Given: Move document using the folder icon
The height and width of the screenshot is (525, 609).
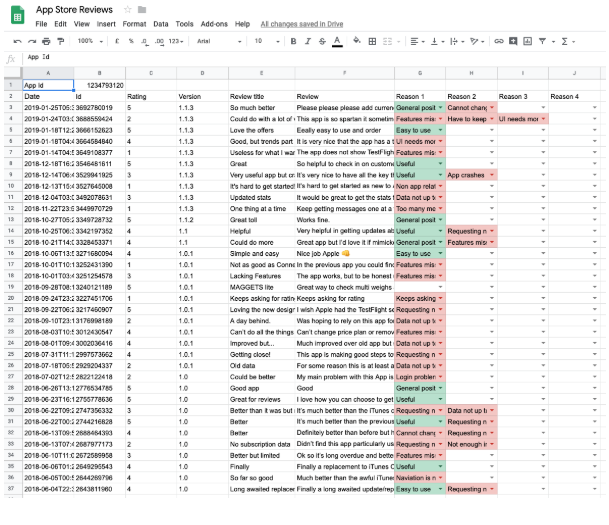Looking at the screenshot, I should [x=142, y=9].
